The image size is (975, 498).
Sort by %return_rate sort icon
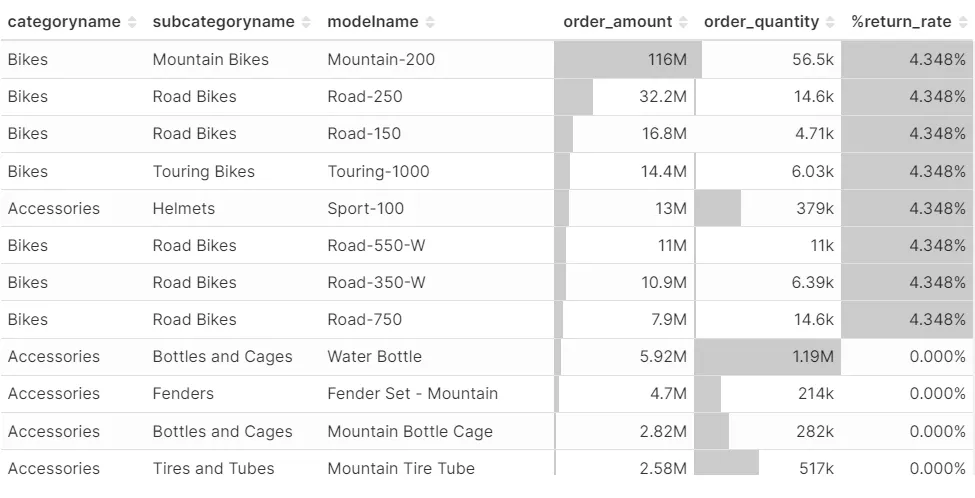(x=962, y=22)
